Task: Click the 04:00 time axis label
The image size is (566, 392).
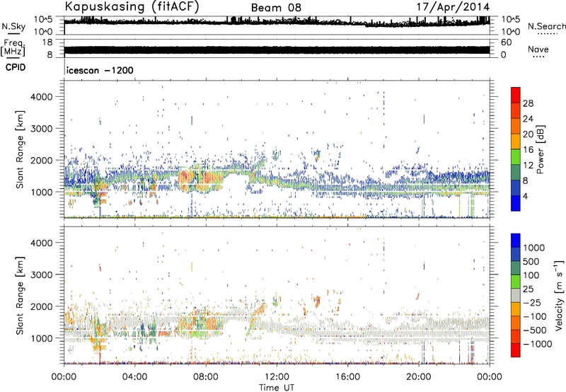Action: [135, 377]
